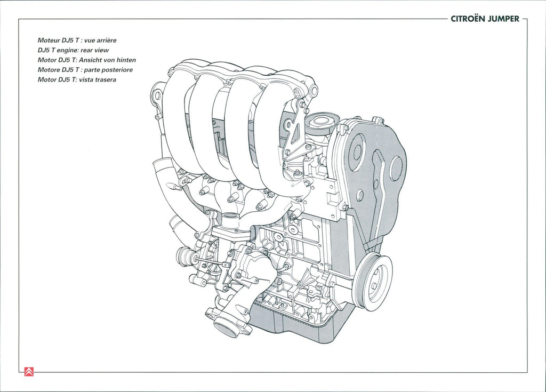This screenshot has height=392, width=546.
Task: Click the shaded oil sump at engine bottom
Action: coord(299,325)
